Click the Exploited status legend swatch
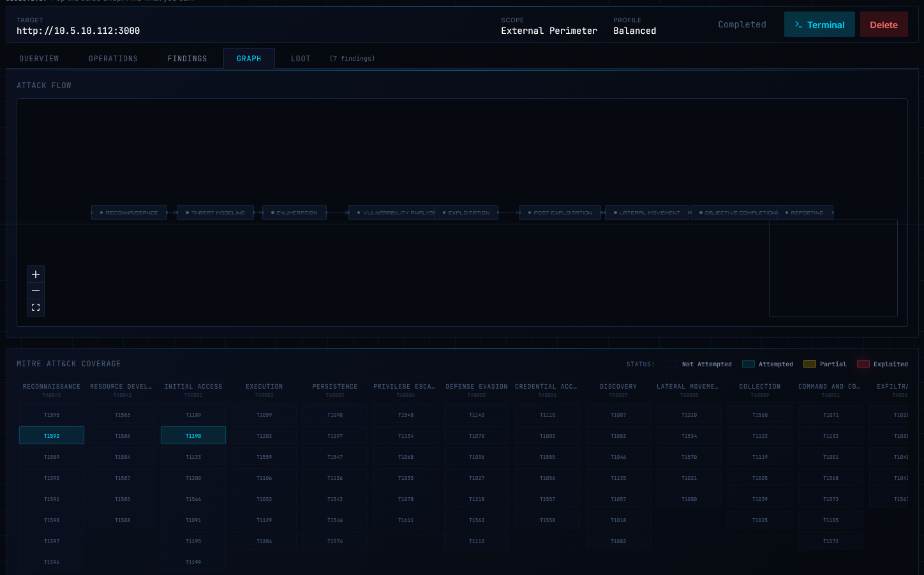 coord(863,364)
